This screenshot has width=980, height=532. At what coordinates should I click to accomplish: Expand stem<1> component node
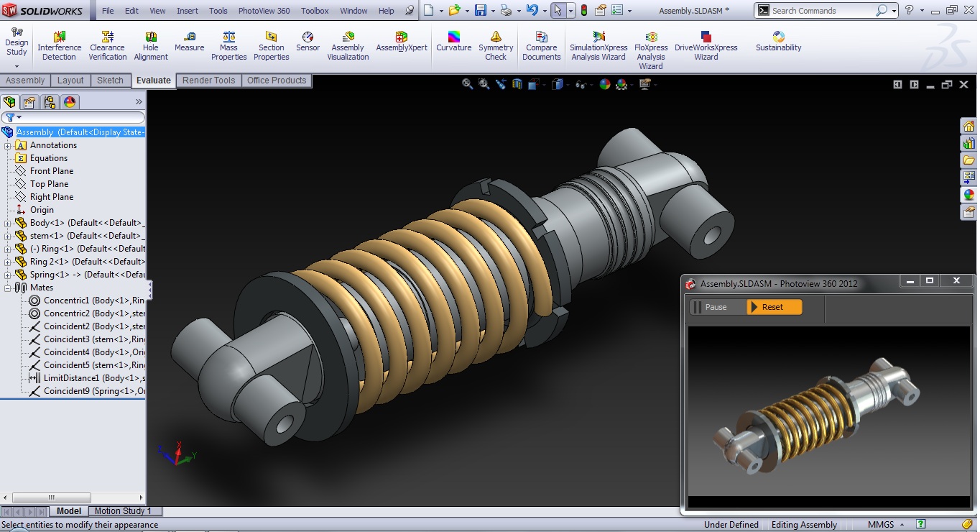(x=8, y=236)
